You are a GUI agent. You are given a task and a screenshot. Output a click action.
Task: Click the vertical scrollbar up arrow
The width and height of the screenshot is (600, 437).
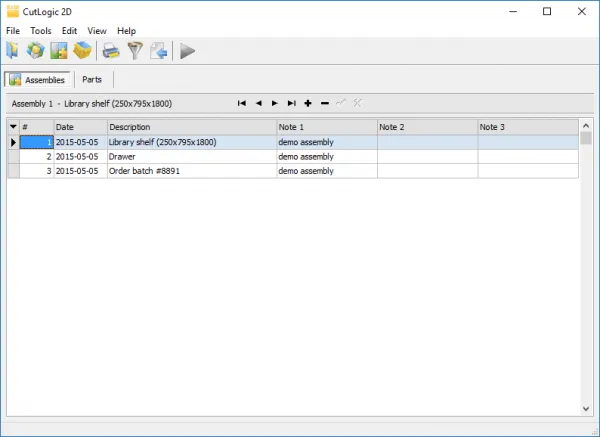586,125
